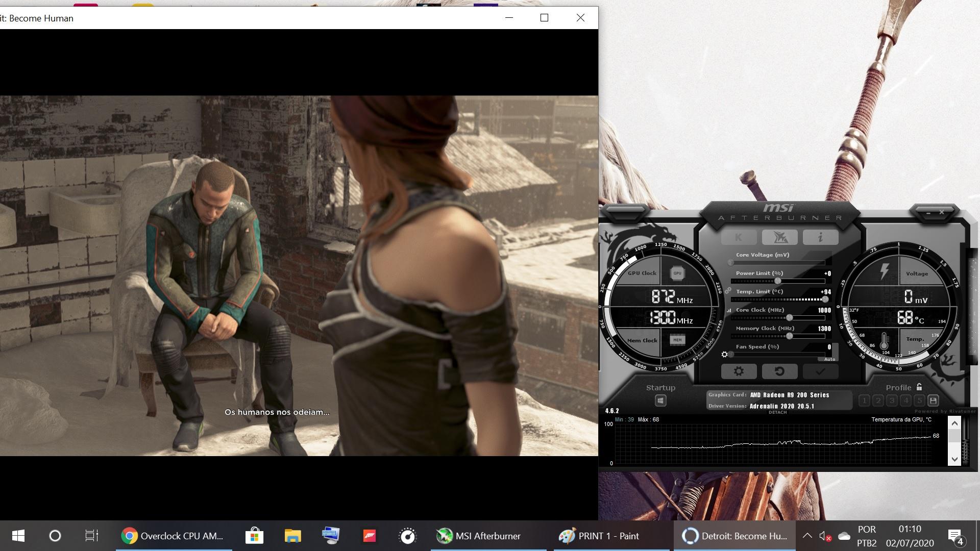Maximize the Detroit: Become Human window

coord(544,18)
